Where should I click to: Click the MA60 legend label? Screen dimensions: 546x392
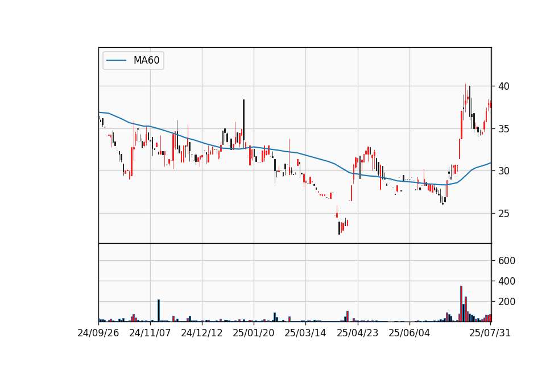pyautogui.click(x=147, y=60)
